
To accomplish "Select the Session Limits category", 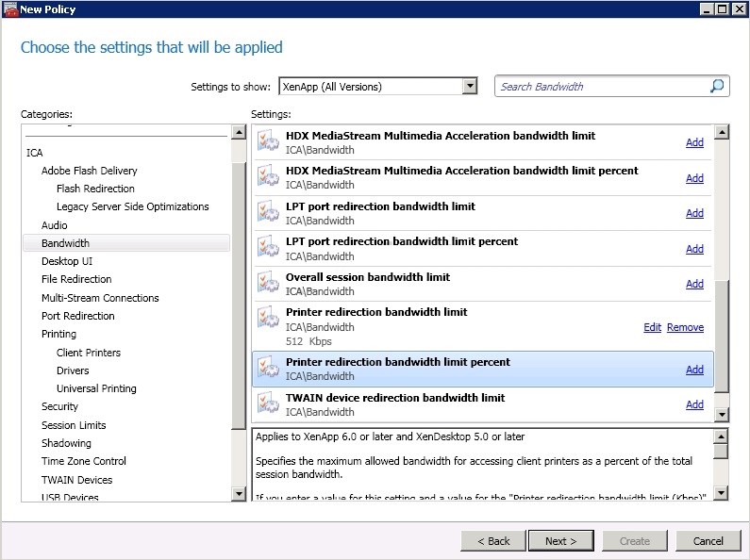I will [74, 425].
